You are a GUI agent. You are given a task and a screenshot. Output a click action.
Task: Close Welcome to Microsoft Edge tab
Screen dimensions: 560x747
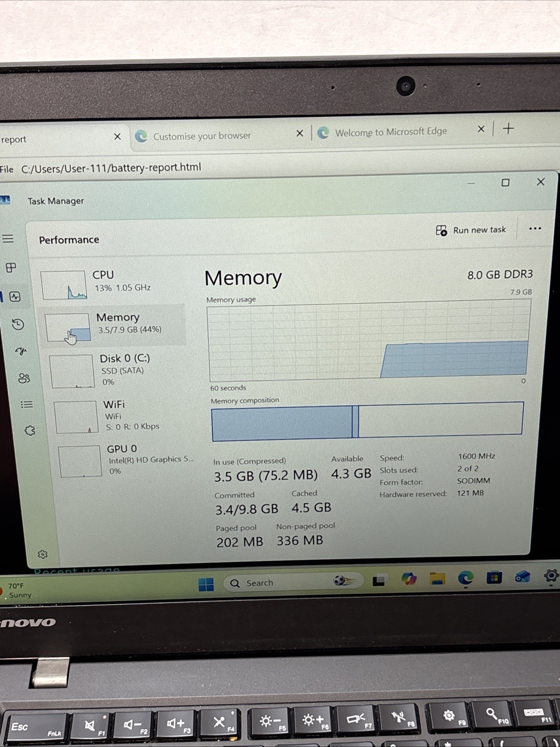[x=481, y=129]
